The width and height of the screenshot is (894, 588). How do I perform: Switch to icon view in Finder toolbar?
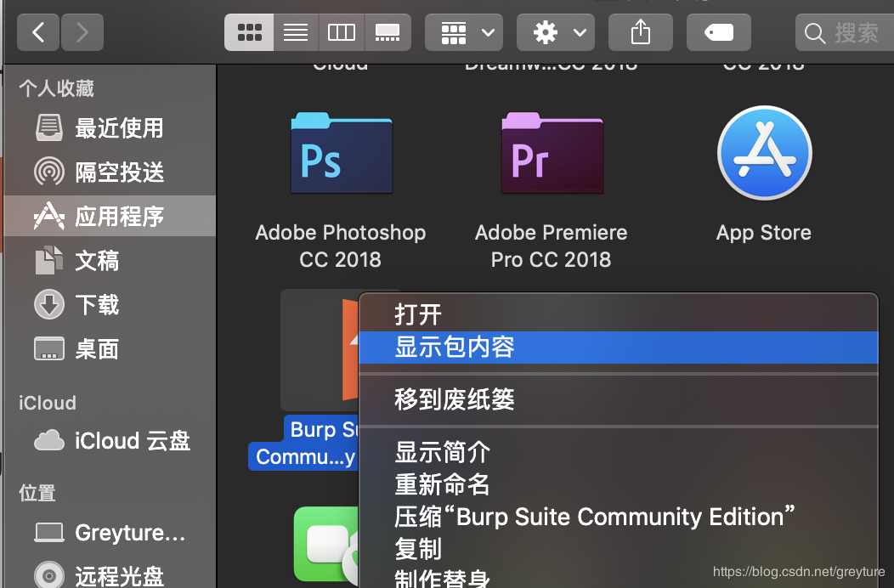tap(248, 32)
